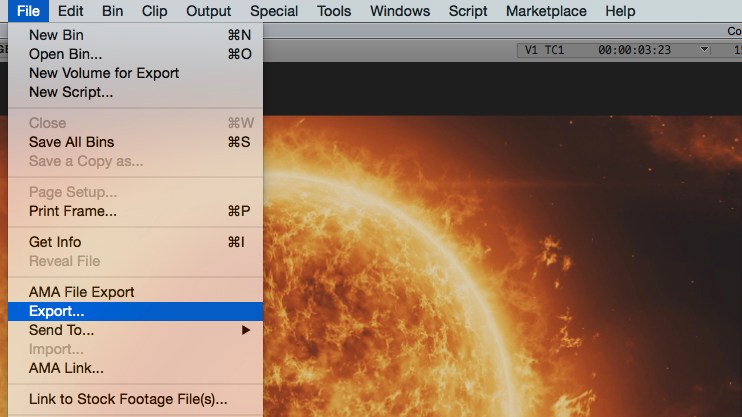The image size is (742, 417).
Task: Click the 00:00:03:23 timecode display
Action: pyautogui.click(x=634, y=50)
